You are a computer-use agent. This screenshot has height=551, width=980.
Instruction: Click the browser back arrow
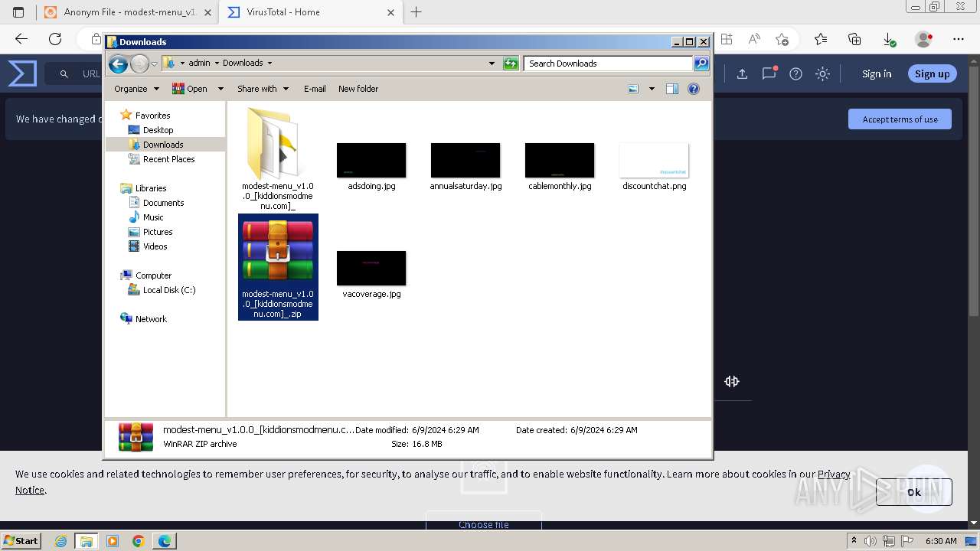(x=21, y=39)
